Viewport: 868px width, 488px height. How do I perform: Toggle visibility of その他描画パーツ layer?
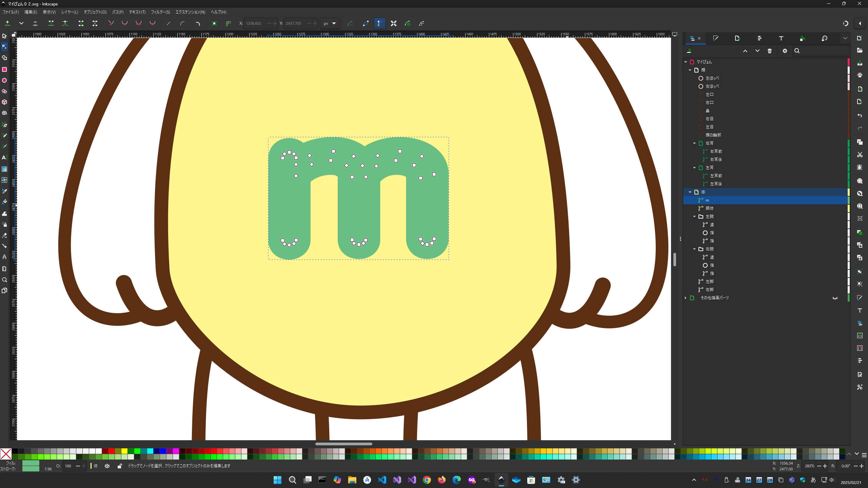[x=835, y=298]
